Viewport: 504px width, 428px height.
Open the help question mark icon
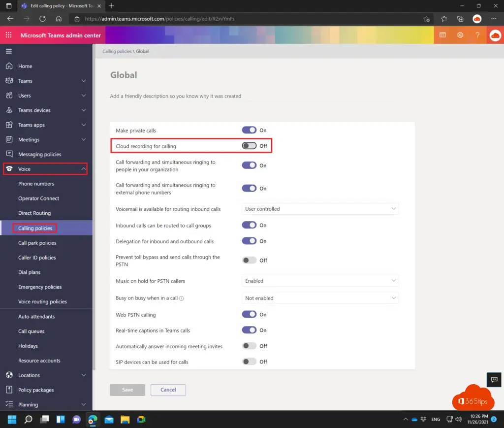pyautogui.click(x=477, y=35)
